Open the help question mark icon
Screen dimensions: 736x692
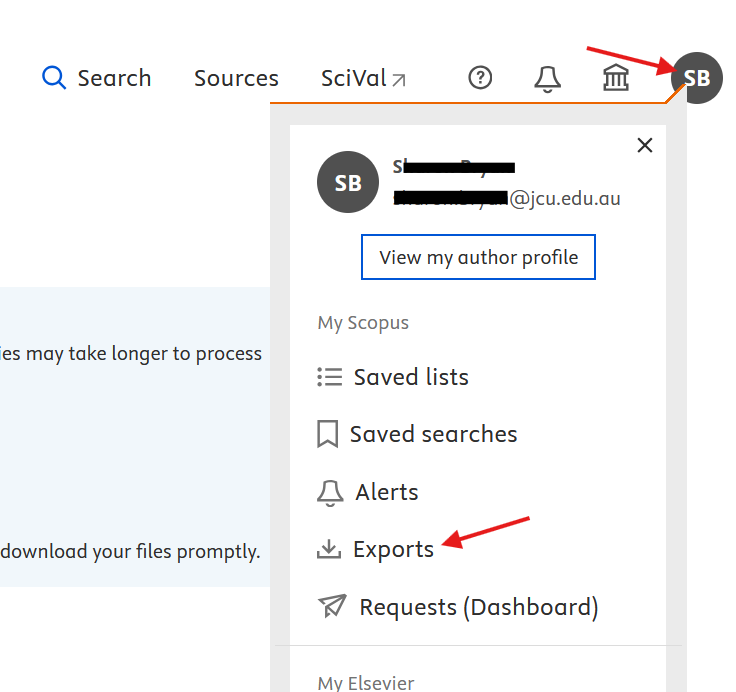tap(480, 77)
